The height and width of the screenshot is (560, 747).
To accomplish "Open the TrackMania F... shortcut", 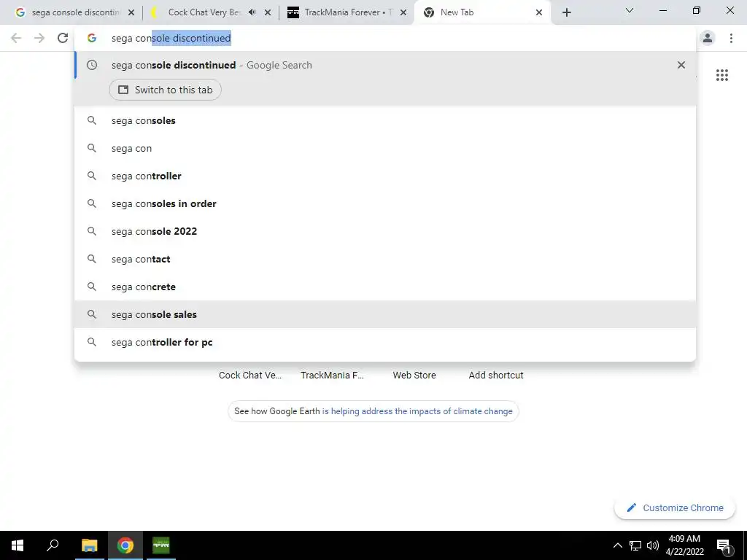I will (x=332, y=376).
